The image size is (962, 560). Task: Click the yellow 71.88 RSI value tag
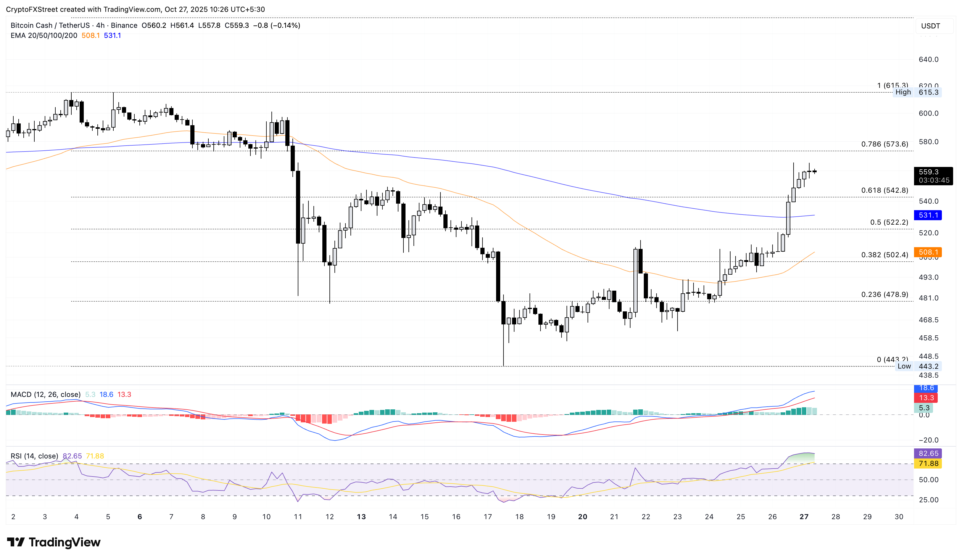pos(928,464)
